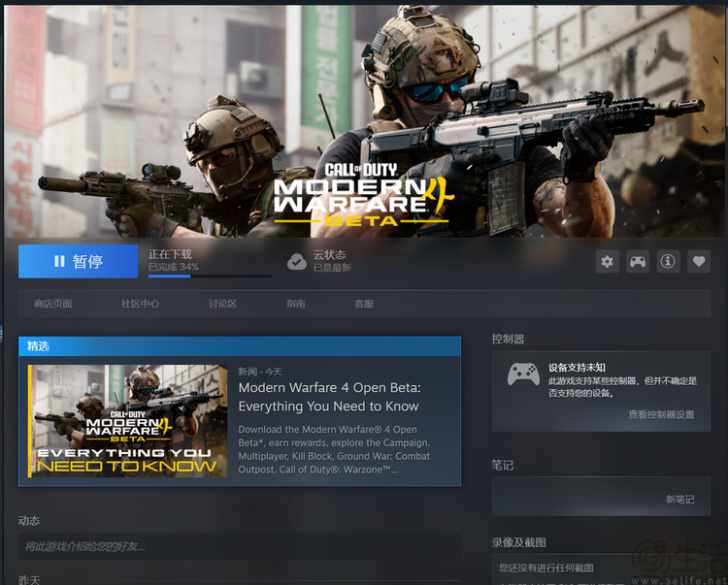Screen dimensions: 728x585
Task: Click the cloud status icon
Action: click(297, 262)
